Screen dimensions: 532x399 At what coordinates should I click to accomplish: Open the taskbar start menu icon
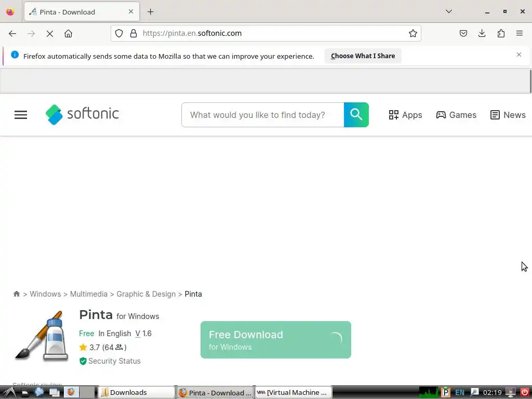coord(9,393)
